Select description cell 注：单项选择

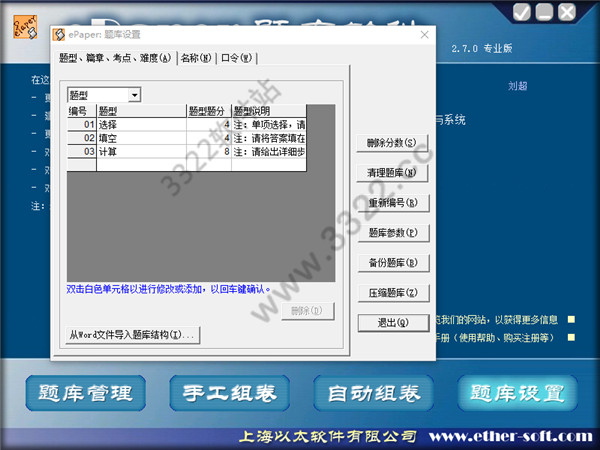(269, 124)
